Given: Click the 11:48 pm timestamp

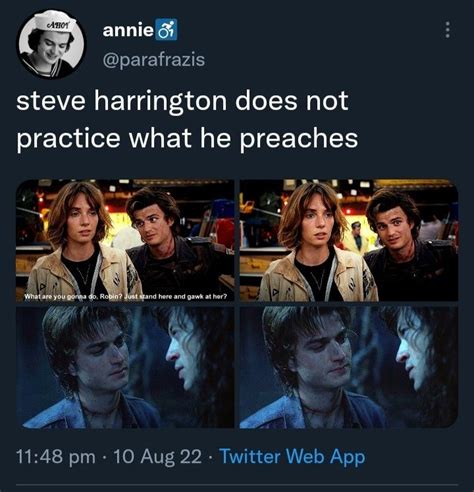Looking at the screenshot, I should [56, 457].
